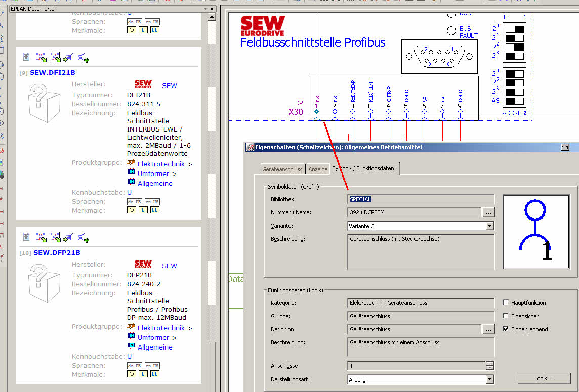Click the boxed macro-insert icon above SEW.DFI21B
Screen dimensions: 579x392
point(55,57)
